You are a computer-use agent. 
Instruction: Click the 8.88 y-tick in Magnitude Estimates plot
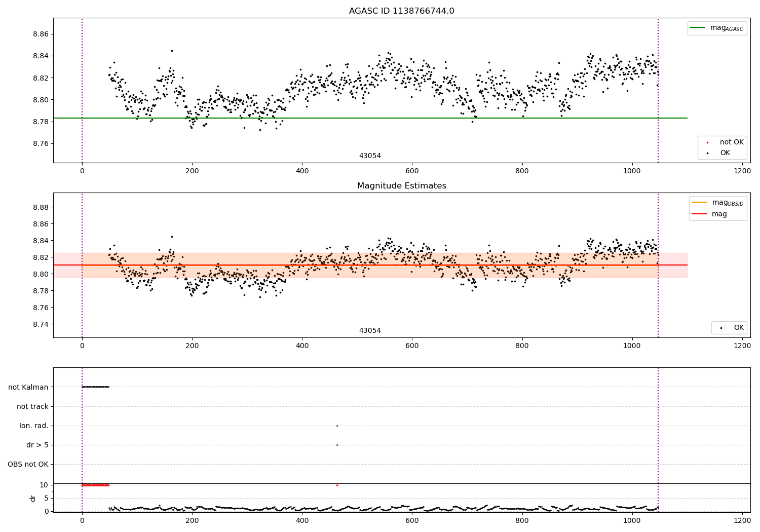41,207
